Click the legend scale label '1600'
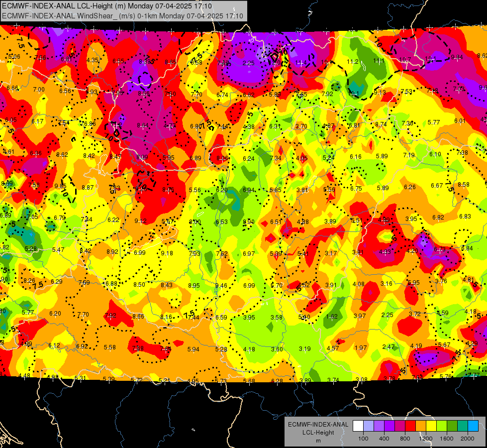The image size is (487, 448). tap(446, 439)
